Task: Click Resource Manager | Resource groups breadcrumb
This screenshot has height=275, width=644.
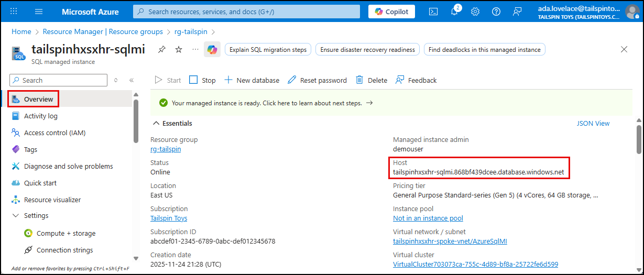Action: [103, 32]
